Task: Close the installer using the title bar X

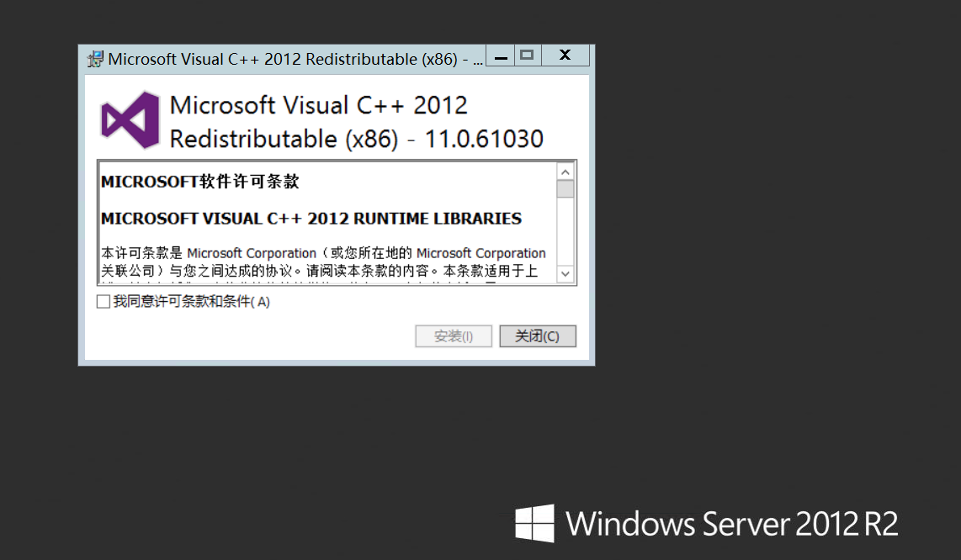Action: (x=565, y=55)
